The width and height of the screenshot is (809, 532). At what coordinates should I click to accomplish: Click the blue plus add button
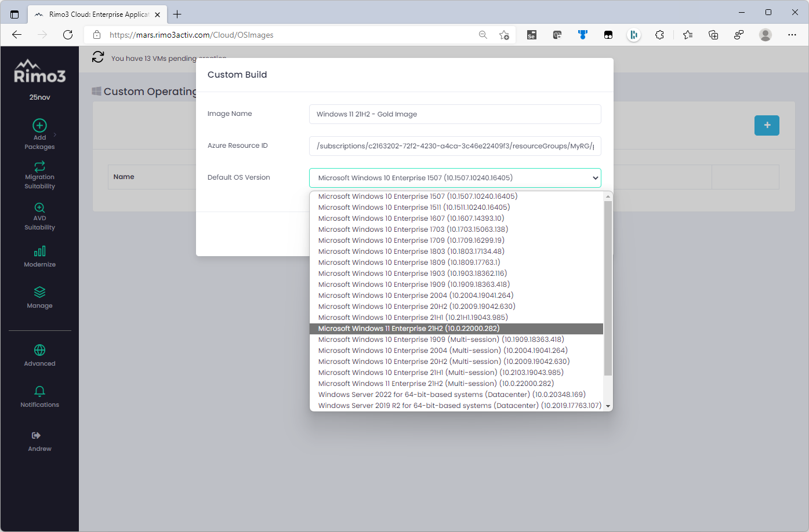tap(766, 125)
